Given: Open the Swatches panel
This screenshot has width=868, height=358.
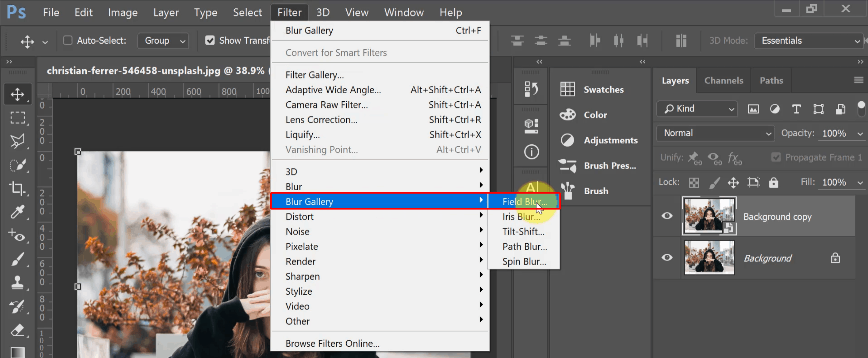Looking at the screenshot, I should coord(592,89).
